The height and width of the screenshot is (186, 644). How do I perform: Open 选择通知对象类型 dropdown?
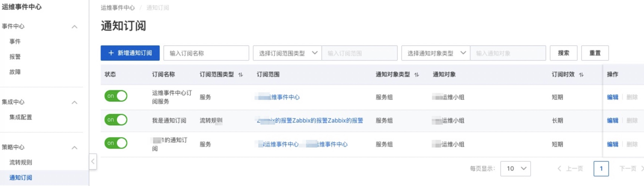pos(436,53)
